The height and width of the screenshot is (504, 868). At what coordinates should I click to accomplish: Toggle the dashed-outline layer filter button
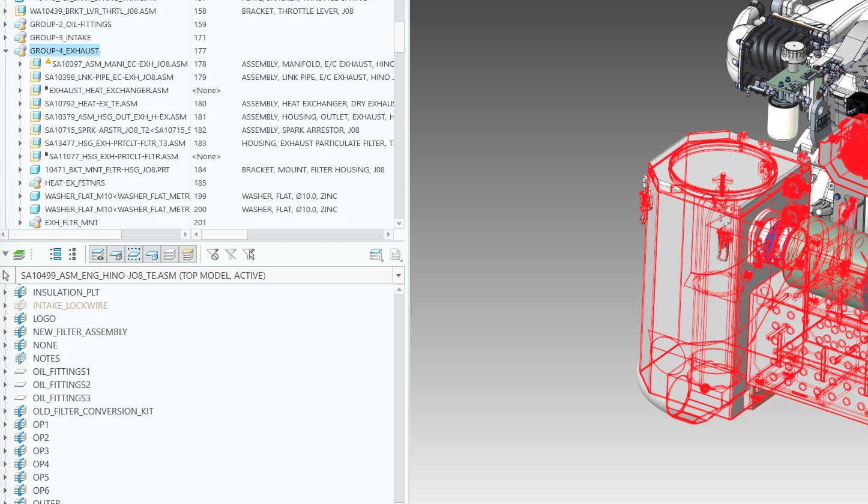coord(134,255)
